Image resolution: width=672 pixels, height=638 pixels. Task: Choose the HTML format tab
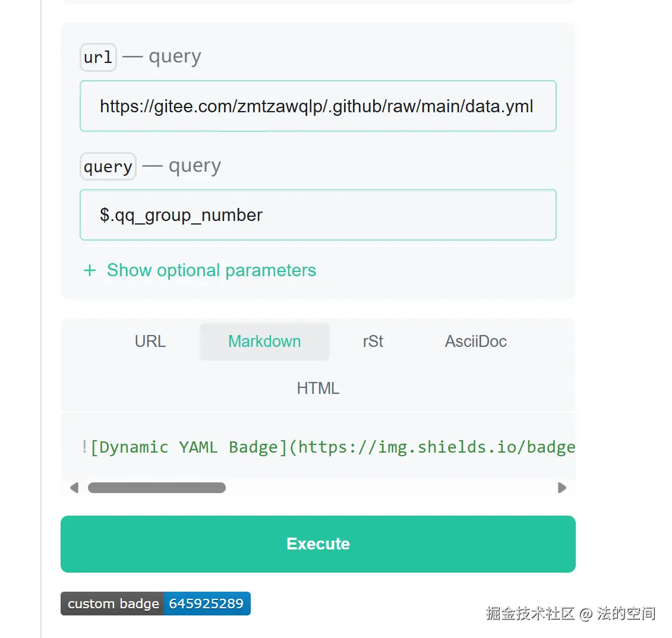tap(318, 389)
